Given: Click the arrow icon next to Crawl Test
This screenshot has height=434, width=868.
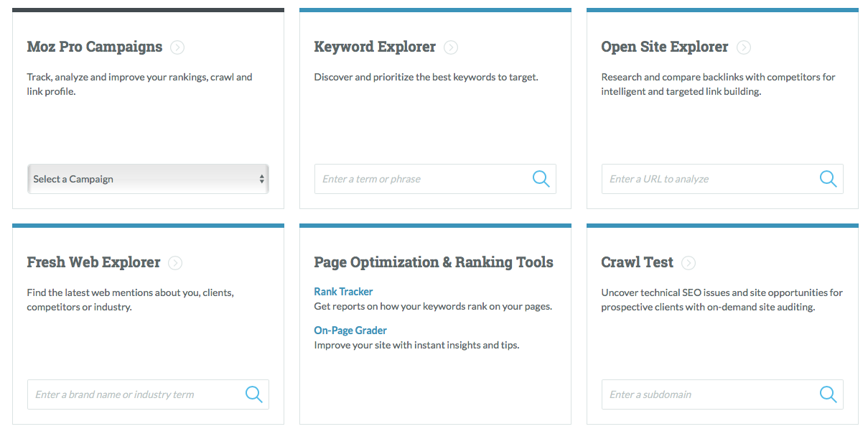Looking at the screenshot, I should coord(689,263).
